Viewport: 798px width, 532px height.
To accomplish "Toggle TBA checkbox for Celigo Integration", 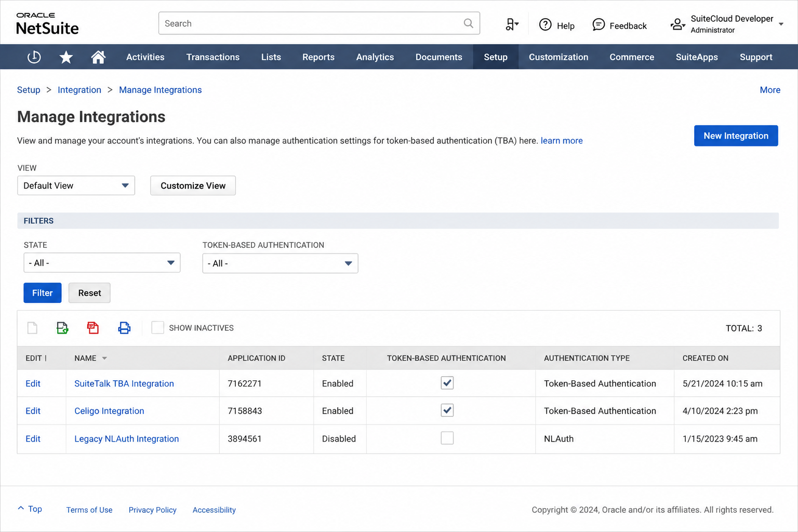I will click(447, 410).
